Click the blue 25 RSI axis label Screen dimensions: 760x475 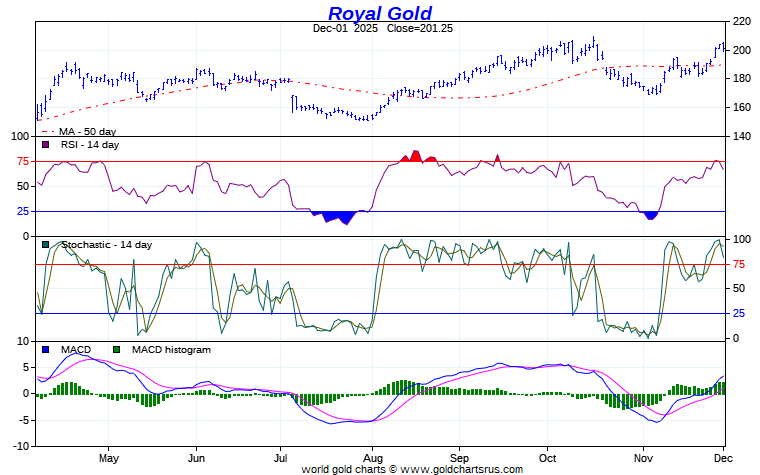23,211
